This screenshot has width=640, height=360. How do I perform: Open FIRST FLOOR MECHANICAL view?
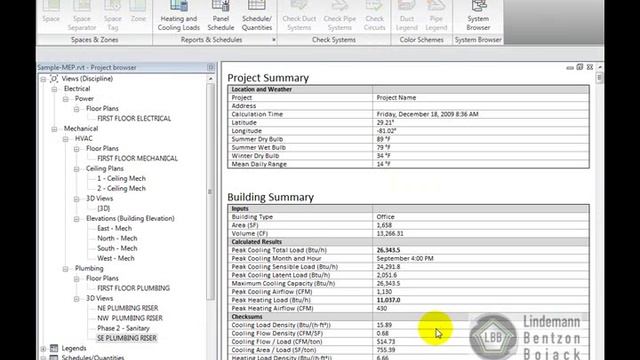point(137,158)
